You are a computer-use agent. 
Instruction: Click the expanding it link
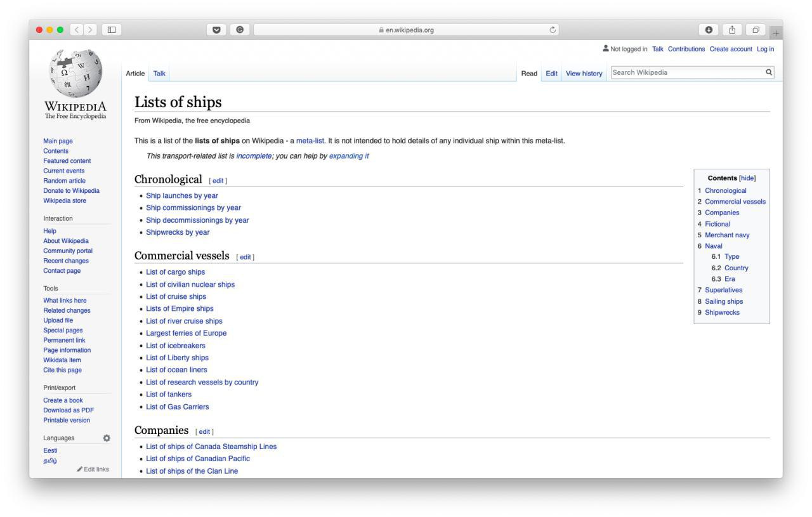pyautogui.click(x=349, y=156)
